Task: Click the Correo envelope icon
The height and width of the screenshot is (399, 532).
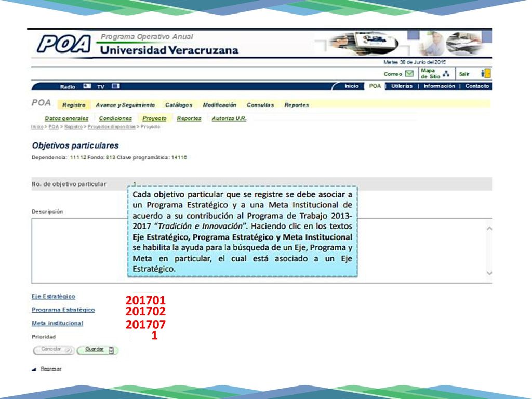Action: coord(409,73)
